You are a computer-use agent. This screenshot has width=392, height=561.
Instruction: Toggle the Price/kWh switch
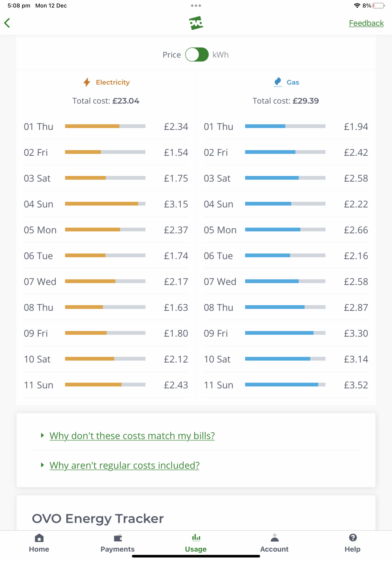point(197,55)
